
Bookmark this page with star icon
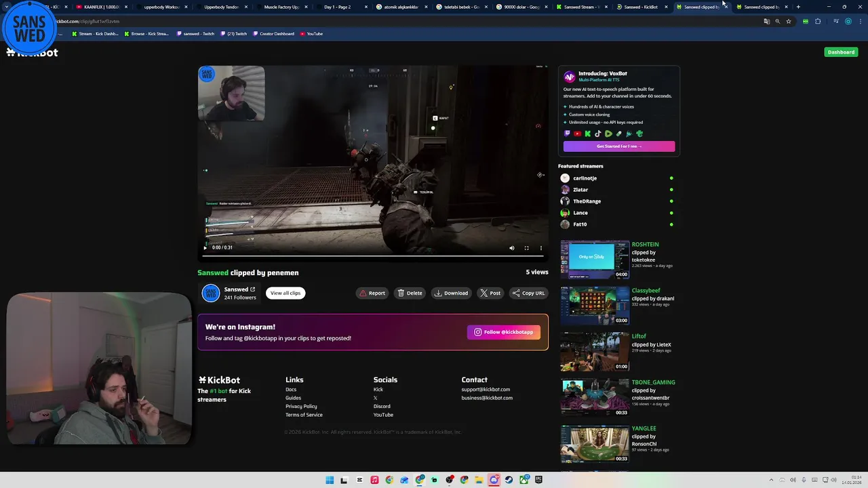pyautogui.click(x=788, y=21)
